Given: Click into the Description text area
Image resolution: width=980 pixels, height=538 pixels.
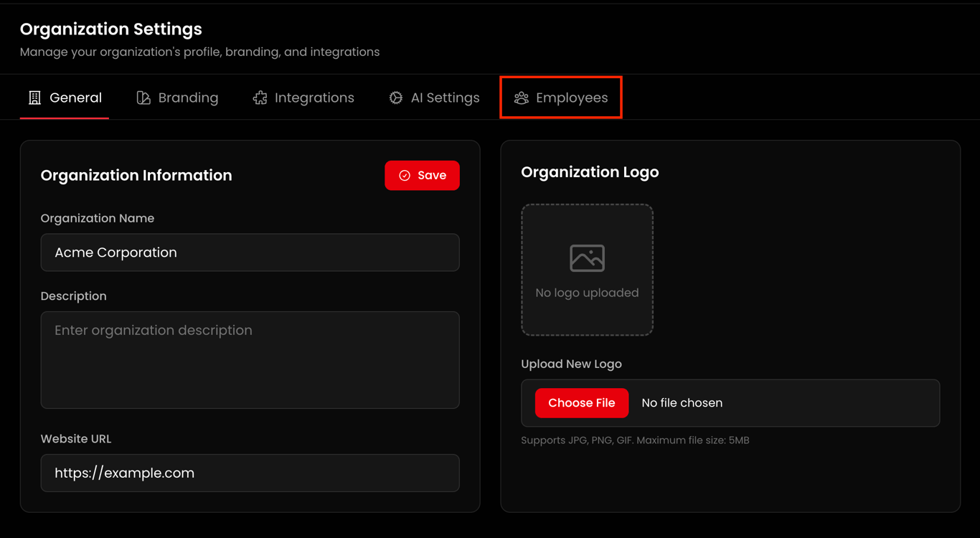Looking at the screenshot, I should coord(250,360).
